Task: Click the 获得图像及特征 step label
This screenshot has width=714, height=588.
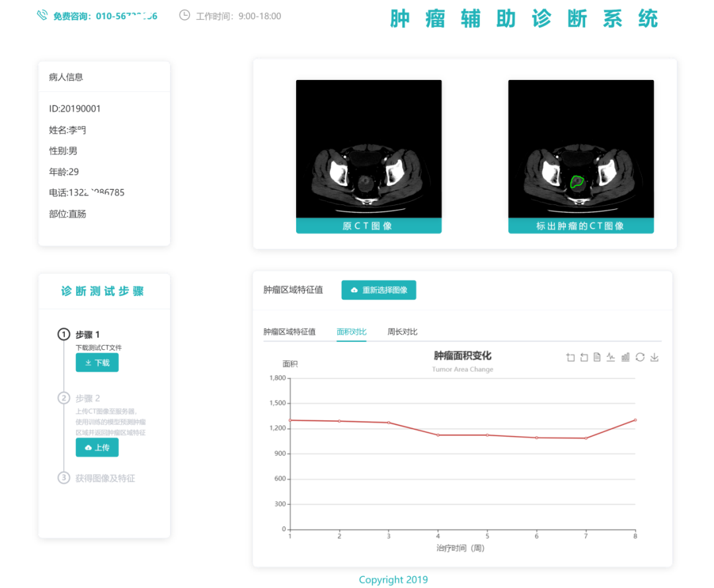Action: [x=105, y=478]
